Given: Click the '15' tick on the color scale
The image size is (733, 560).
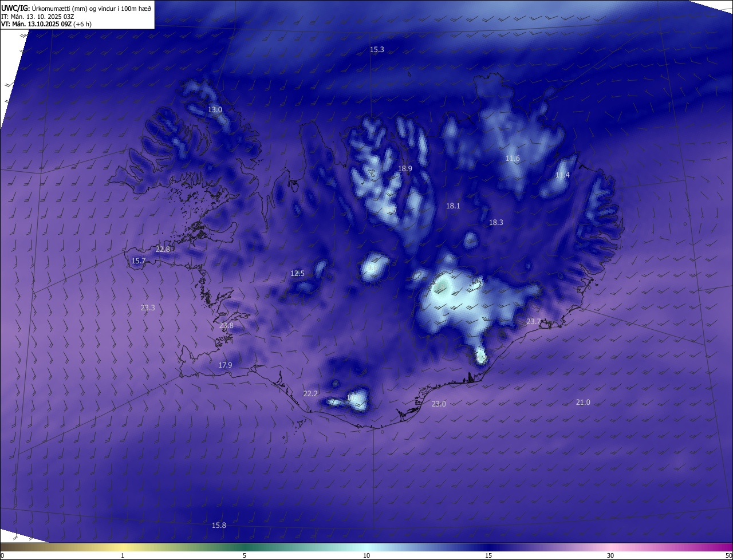Looking at the screenshot, I should (488, 556).
